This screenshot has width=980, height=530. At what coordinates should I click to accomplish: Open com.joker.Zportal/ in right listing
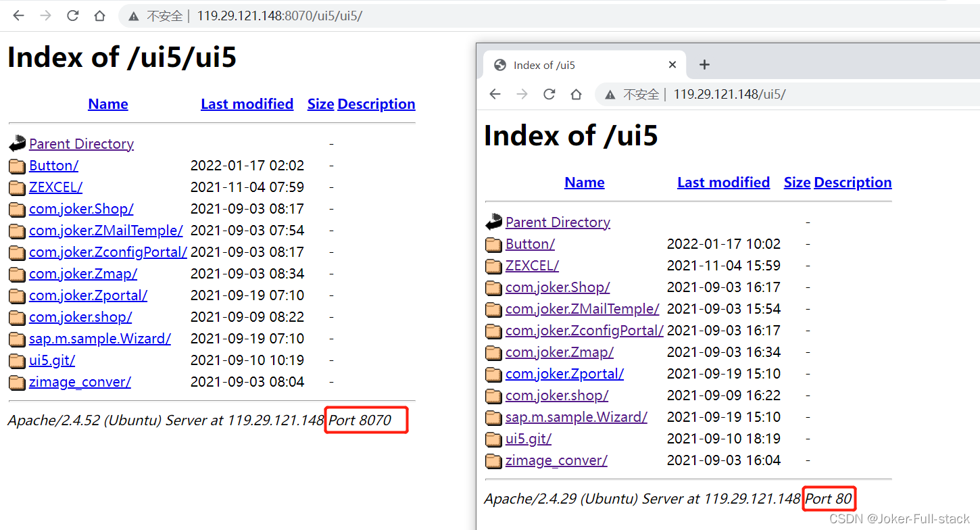(x=564, y=374)
